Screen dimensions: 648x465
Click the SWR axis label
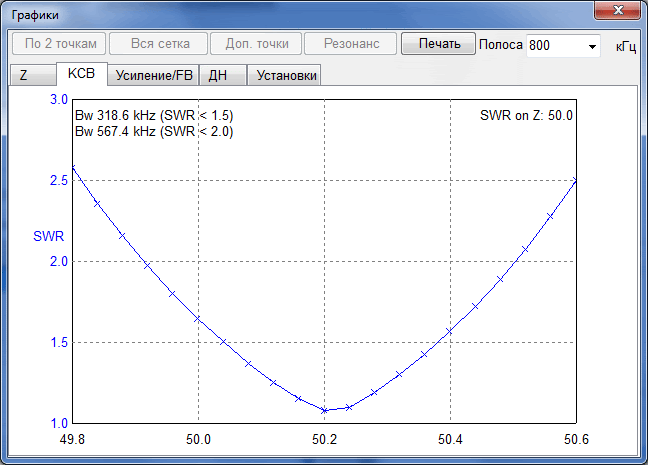click(48, 236)
